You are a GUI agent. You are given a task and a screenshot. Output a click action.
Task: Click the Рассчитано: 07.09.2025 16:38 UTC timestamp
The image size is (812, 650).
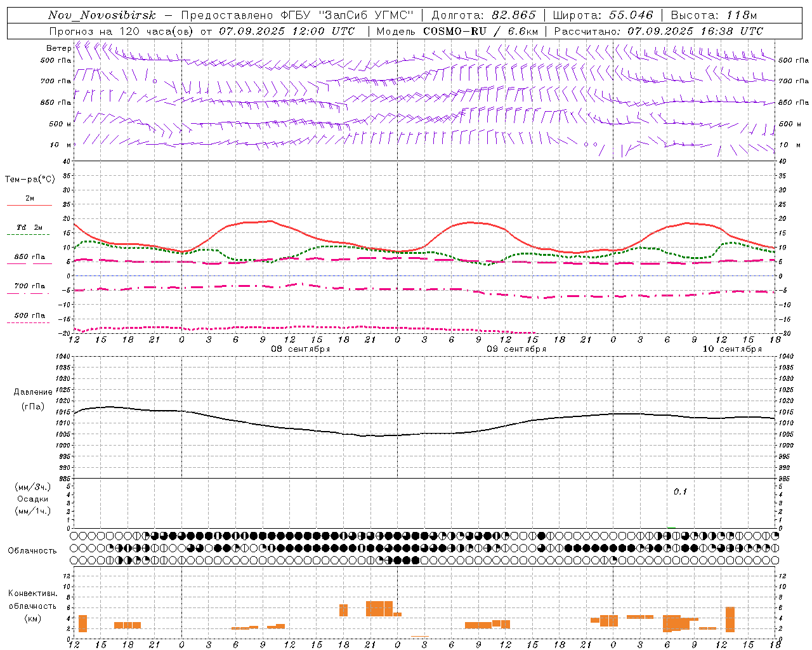658,31
